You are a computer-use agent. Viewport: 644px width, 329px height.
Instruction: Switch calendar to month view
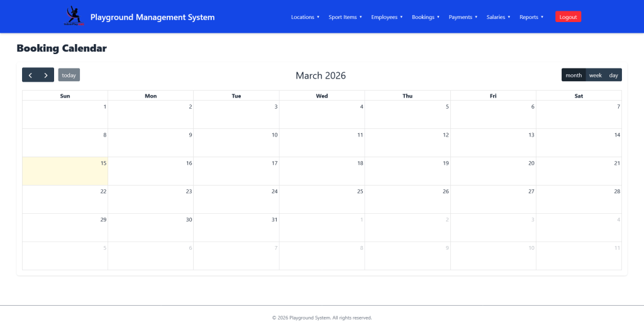[x=573, y=75]
